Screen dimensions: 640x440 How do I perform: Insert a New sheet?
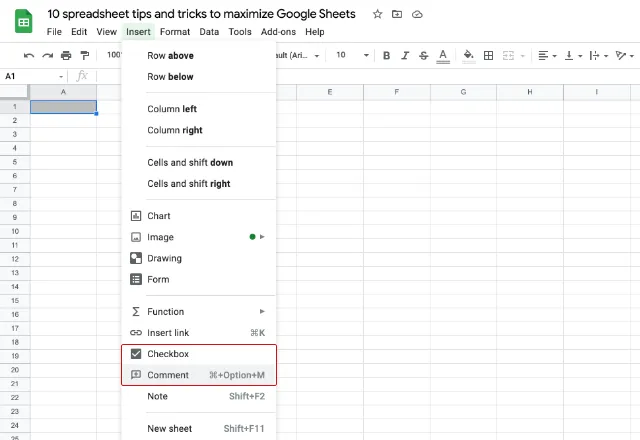click(199, 429)
